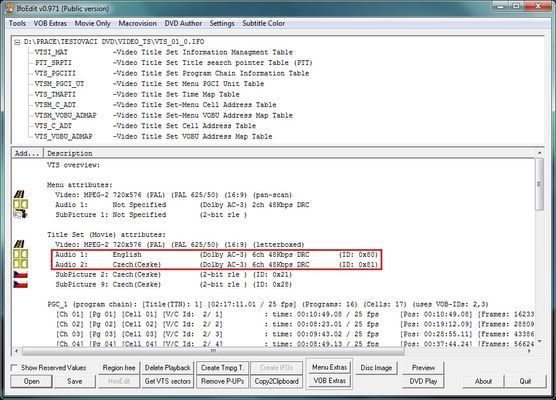Image resolution: width=556 pixels, height=400 pixels.
Task: Select the [Ch 03] [Pg 03] chapter row
Action: (x=295, y=334)
